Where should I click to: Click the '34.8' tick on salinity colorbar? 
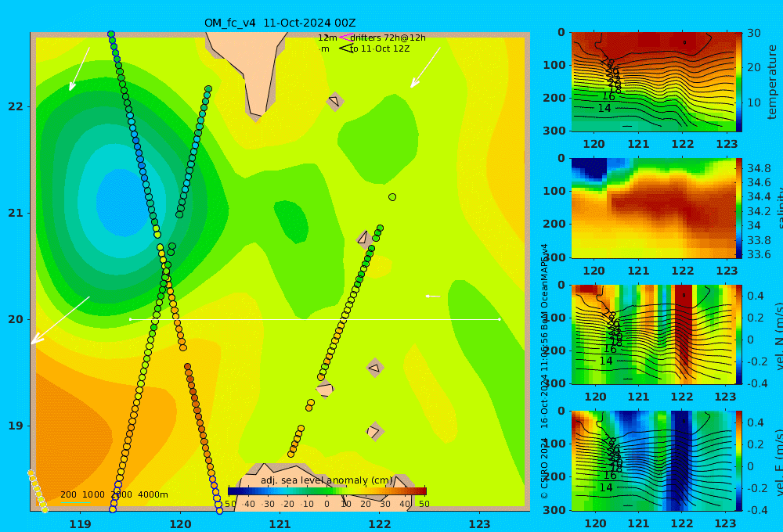759,168
